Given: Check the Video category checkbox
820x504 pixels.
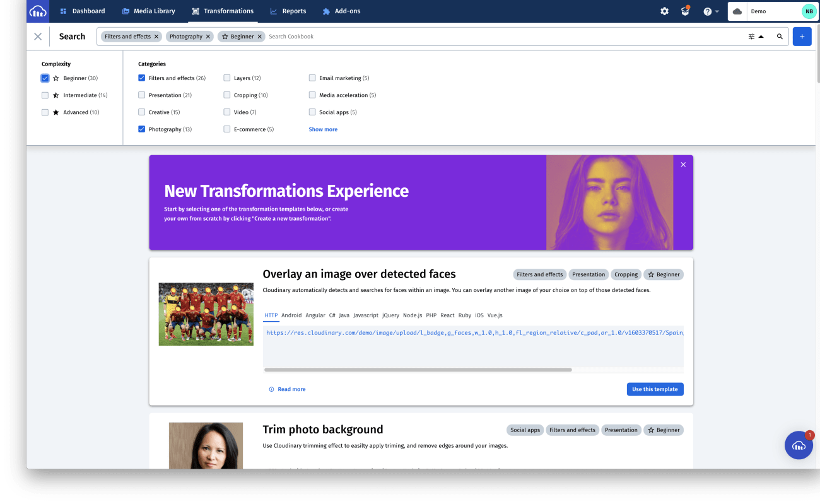Looking at the screenshot, I should click(x=226, y=112).
